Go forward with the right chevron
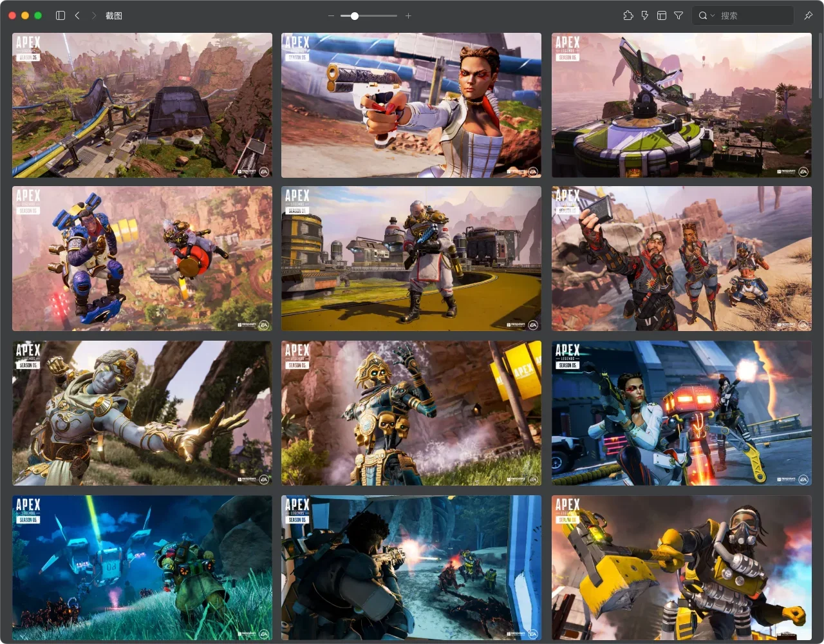824x644 pixels. (93, 15)
